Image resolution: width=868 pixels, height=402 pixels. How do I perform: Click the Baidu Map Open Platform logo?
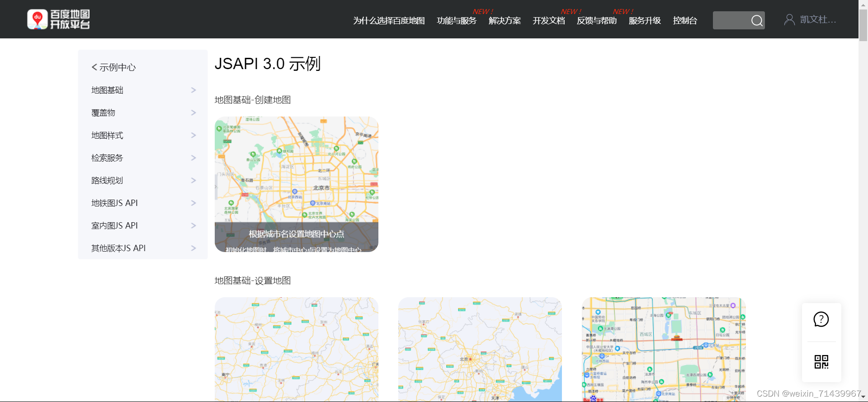click(x=59, y=19)
